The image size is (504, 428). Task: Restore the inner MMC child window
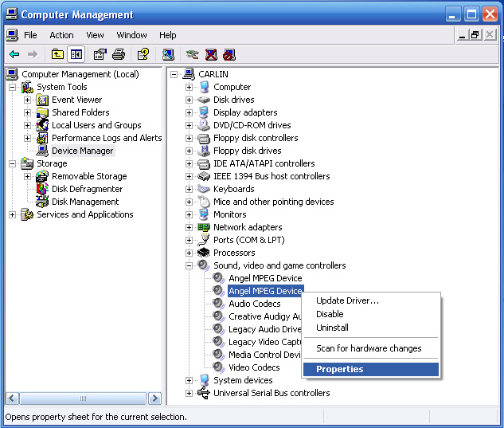475,35
